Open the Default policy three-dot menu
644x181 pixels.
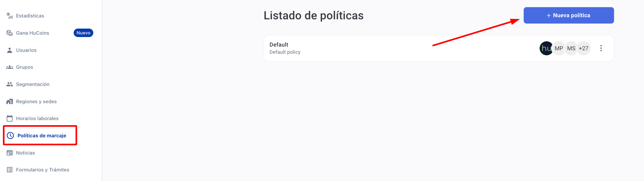click(601, 48)
